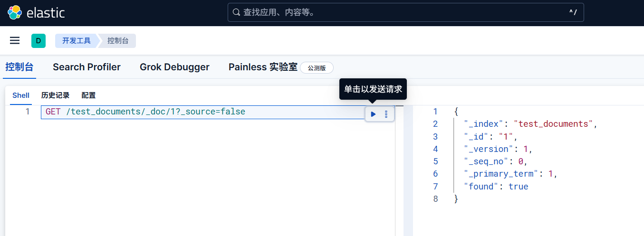Open request options three-dots menu
This screenshot has width=644, height=236.
click(386, 114)
